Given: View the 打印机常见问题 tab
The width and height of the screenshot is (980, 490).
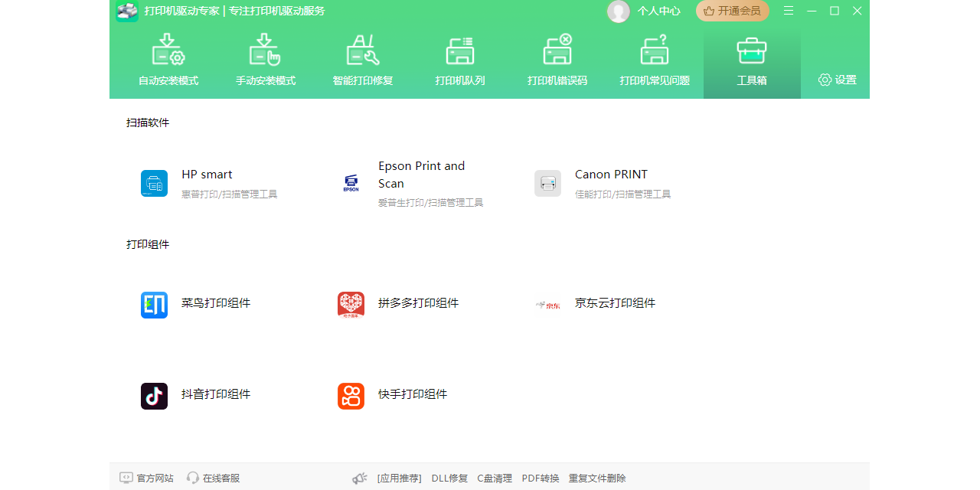Looking at the screenshot, I should coord(655,61).
